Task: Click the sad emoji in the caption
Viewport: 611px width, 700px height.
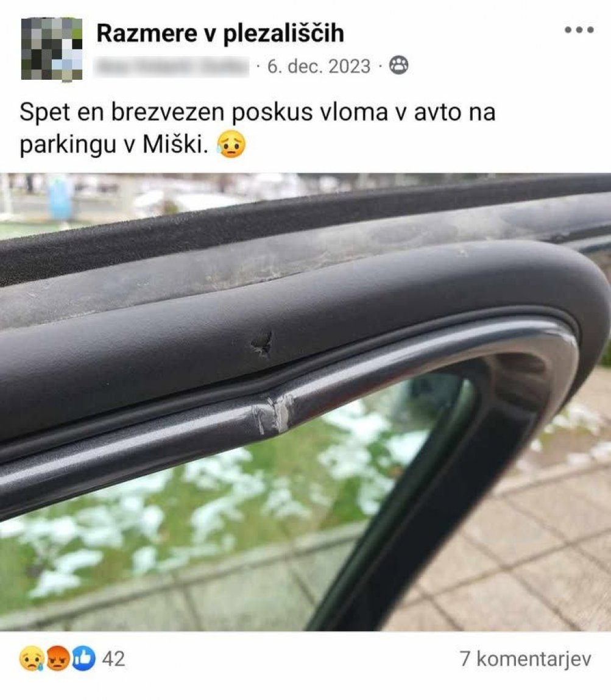Action: click(x=231, y=144)
